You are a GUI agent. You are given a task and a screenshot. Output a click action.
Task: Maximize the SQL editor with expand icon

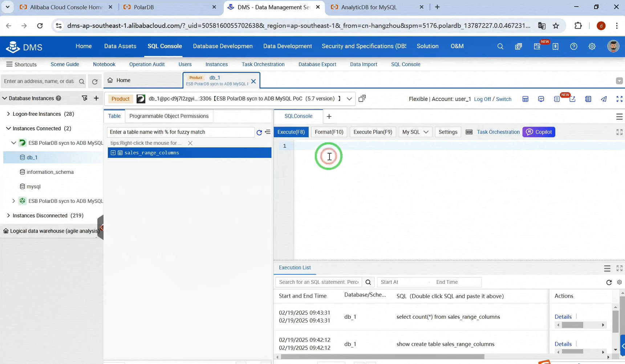pos(620,132)
